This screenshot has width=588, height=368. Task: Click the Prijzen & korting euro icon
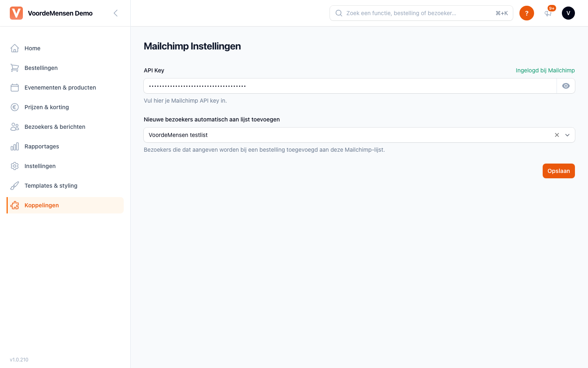pos(15,107)
